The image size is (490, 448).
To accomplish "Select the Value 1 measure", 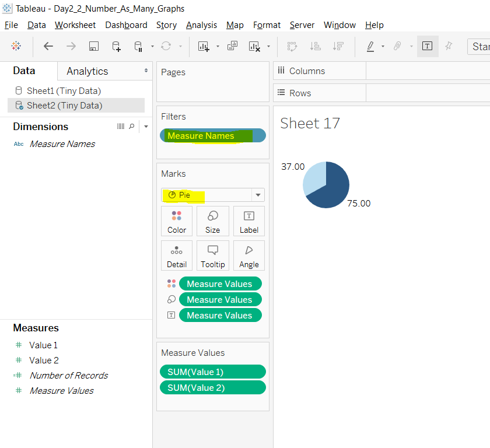I will coord(43,345).
